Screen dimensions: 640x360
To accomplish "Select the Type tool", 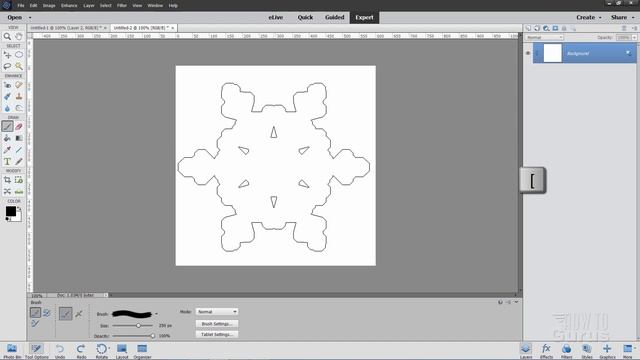I will [x=7, y=162].
